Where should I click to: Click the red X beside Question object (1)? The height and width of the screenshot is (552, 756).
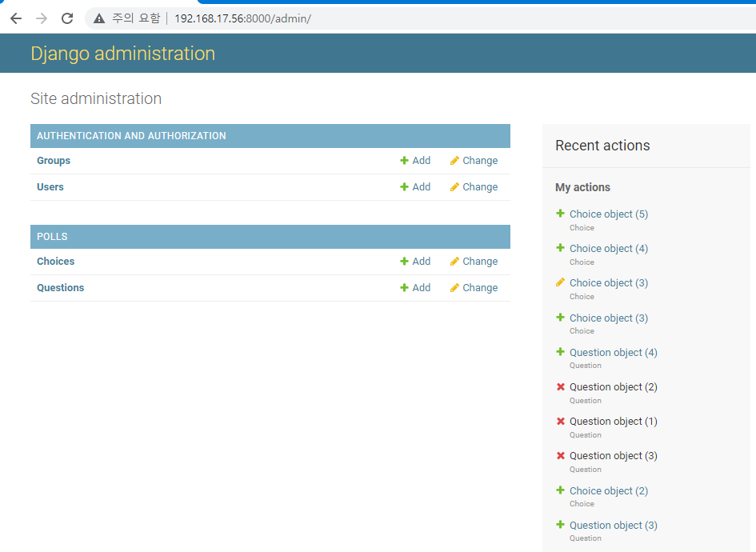560,422
